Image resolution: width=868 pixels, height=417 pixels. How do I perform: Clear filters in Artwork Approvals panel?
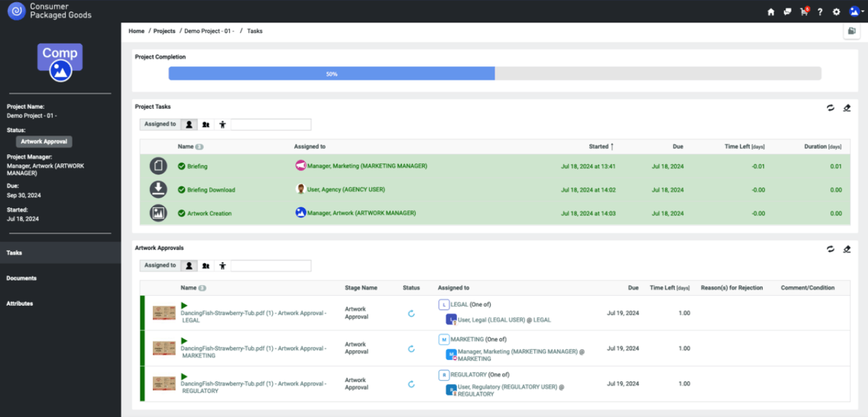point(847,249)
